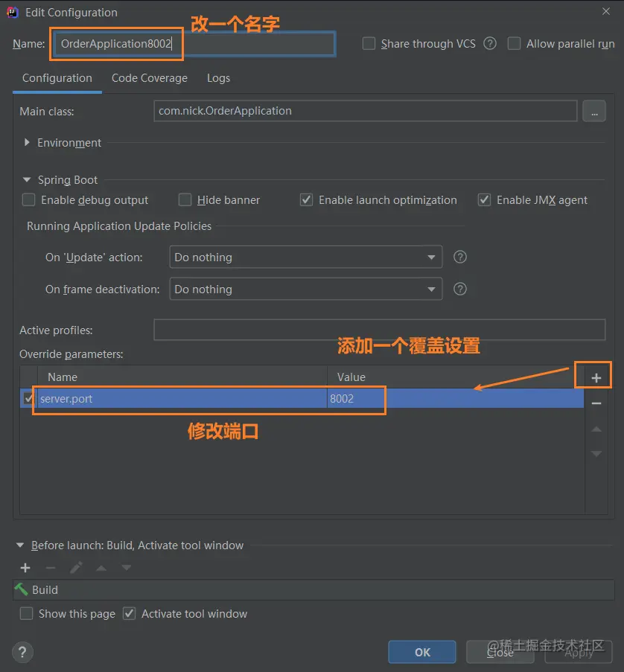Edit before launch task with pencil icon

(76, 568)
